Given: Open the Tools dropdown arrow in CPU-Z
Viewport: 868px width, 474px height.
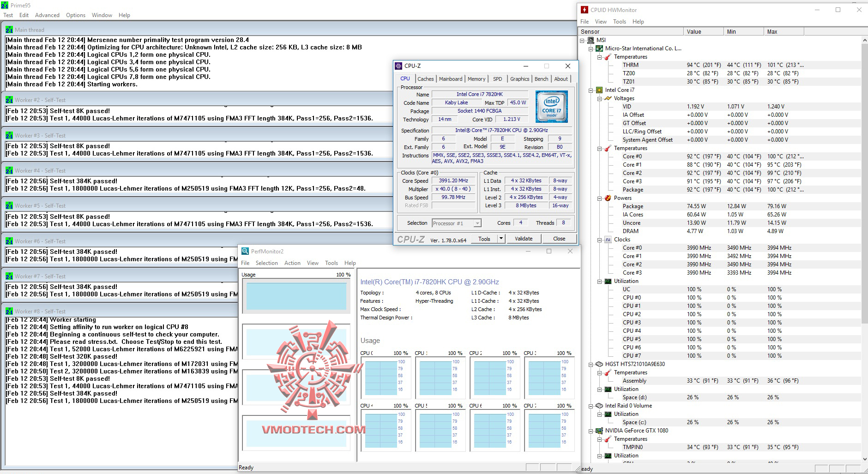Looking at the screenshot, I should [x=501, y=239].
